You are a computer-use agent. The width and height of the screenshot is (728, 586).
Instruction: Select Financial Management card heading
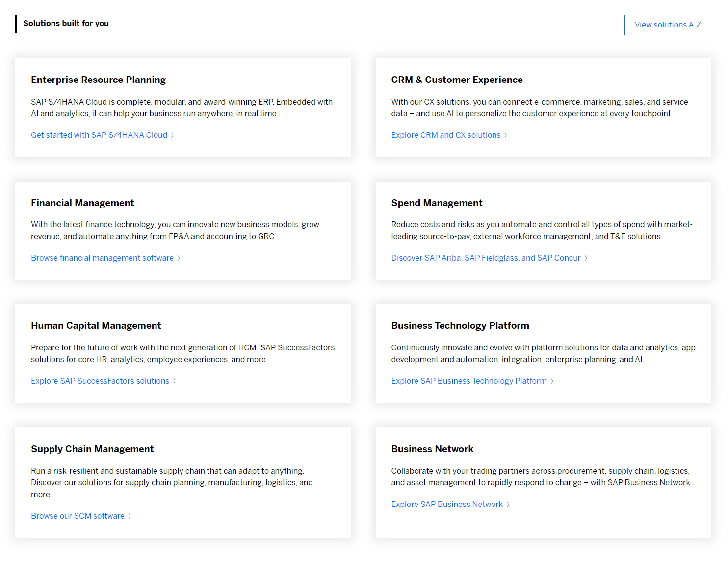tap(82, 203)
